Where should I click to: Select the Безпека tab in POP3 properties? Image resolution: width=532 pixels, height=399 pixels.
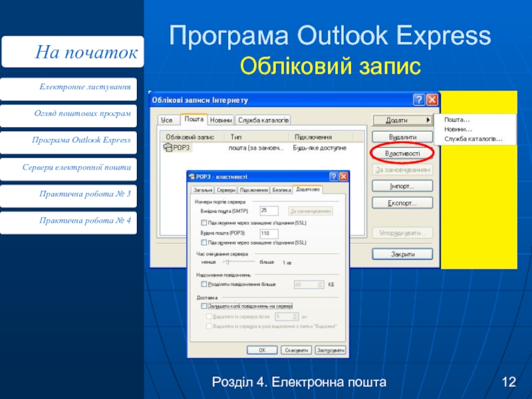(281, 190)
